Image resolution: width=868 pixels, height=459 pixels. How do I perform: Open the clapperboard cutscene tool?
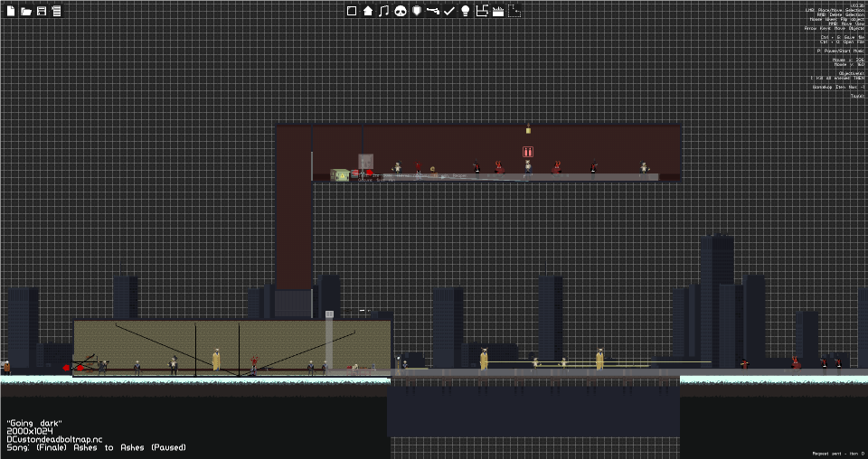coord(498,11)
